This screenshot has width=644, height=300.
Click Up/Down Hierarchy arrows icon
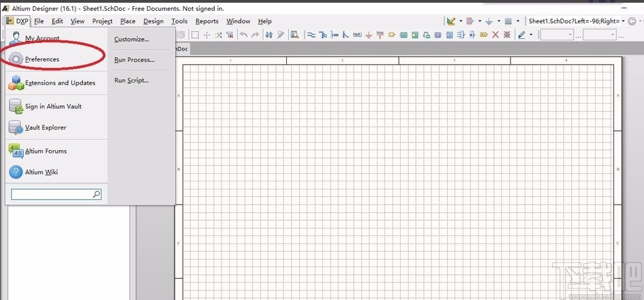point(269,35)
